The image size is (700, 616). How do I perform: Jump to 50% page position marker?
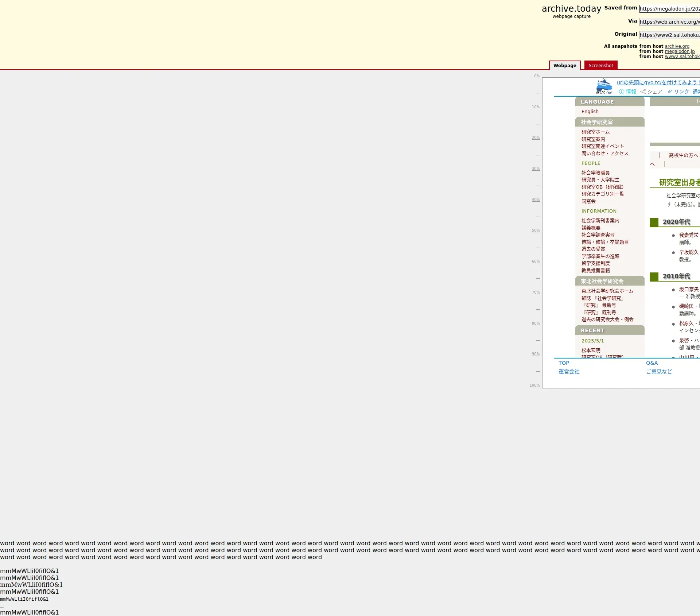(536, 230)
